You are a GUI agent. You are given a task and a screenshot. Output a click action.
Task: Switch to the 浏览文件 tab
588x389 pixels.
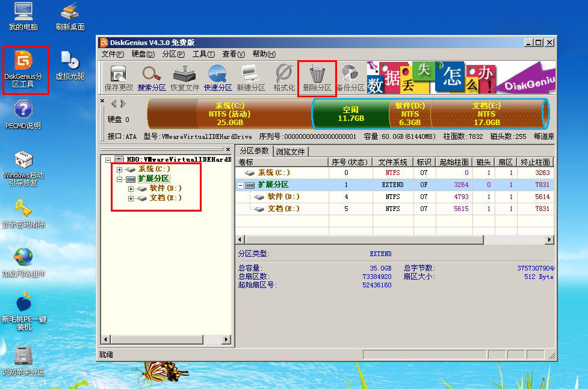tap(290, 152)
